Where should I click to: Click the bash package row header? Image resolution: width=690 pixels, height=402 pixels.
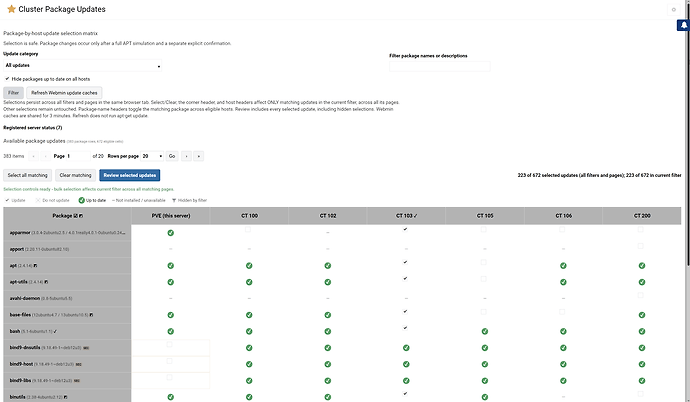coord(67,331)
